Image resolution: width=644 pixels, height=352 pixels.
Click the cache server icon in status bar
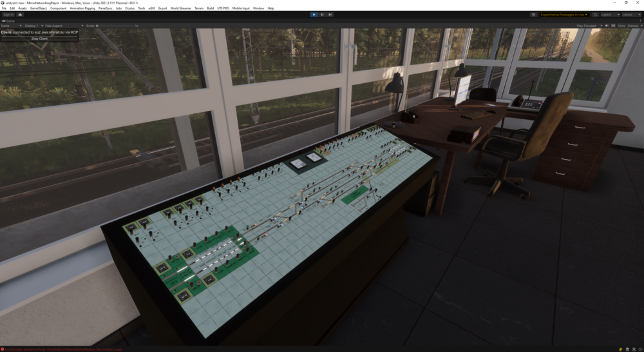click(x=627, y=349)
